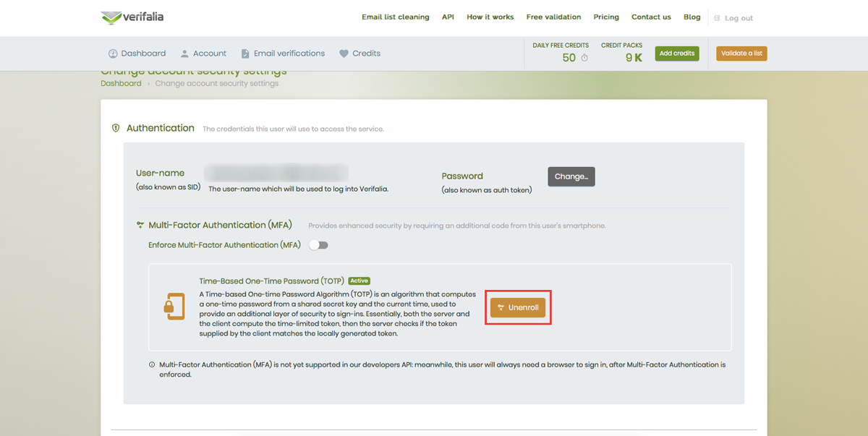
Task: Click the Add credits button
Action: (x=677, y=54)
